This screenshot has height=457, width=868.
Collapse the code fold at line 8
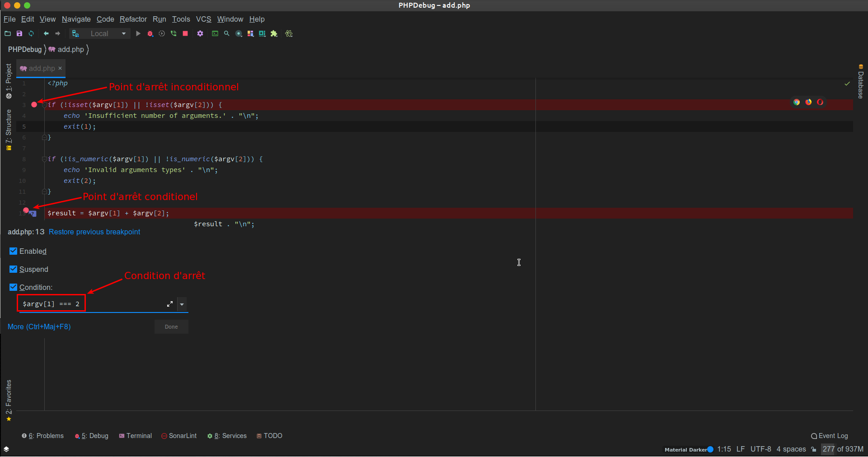pyautogui.click(x=44, y=159)
